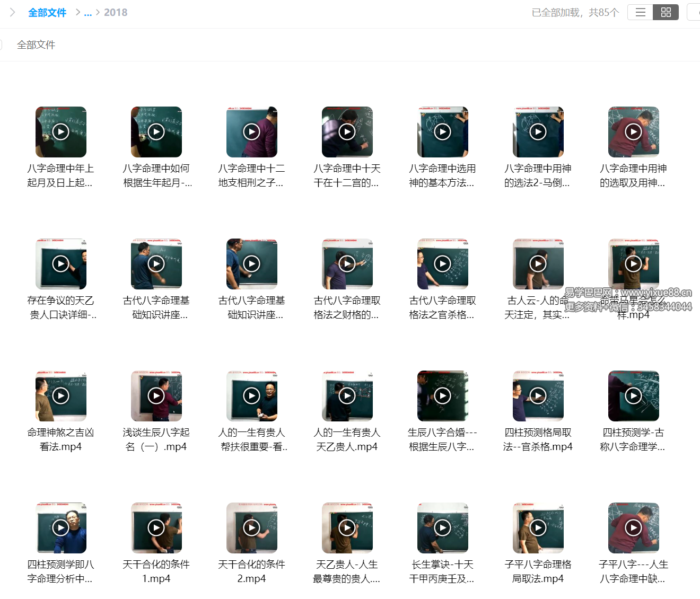The image size is (700, 599).
Task: Tick the select-all checkbox beside 全部文件
Action: [1, 45]
